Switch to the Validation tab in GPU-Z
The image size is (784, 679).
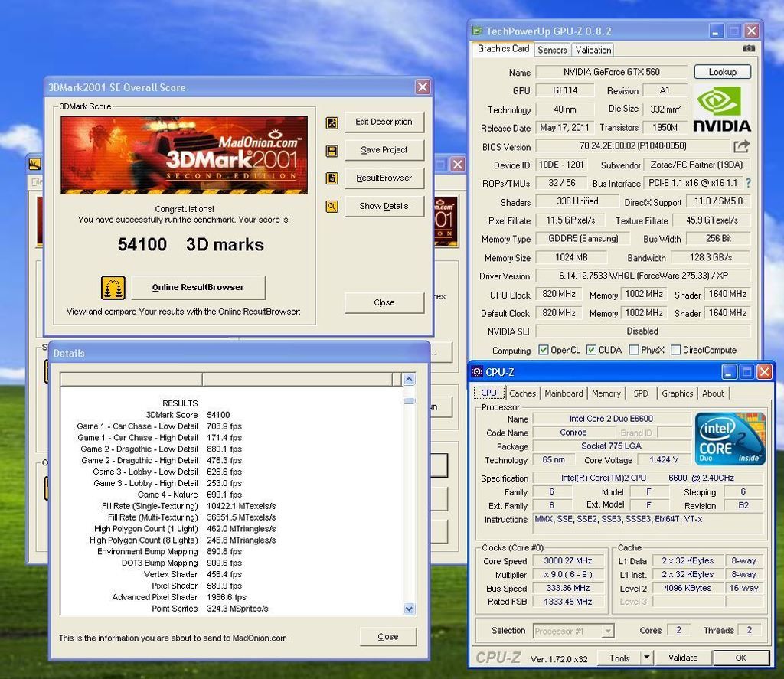(x=593, y=50)
